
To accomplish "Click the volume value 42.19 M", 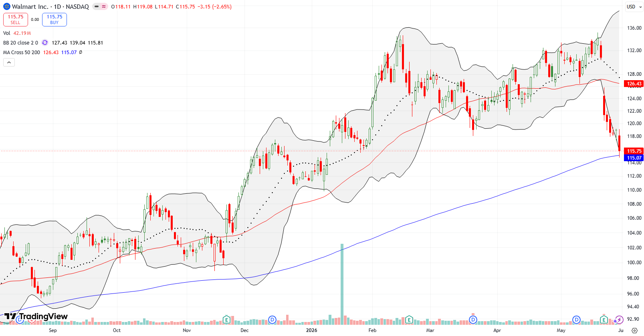I will click(22, 33).
